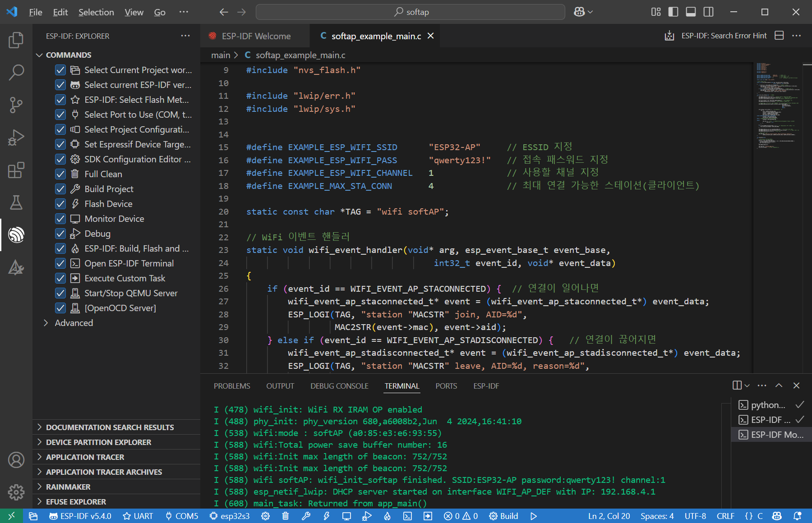Click the status bar SDK configuration gear icon
This screenshot has height=523, width=812.
pos(265,516)
